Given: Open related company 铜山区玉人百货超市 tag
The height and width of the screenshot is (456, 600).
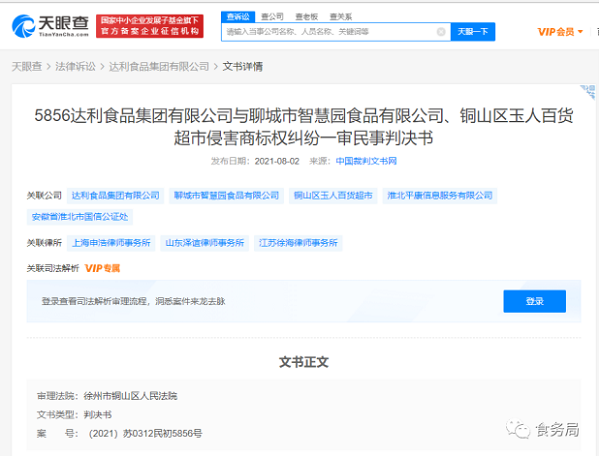Looking at the screenshot, I should point(333,196).
